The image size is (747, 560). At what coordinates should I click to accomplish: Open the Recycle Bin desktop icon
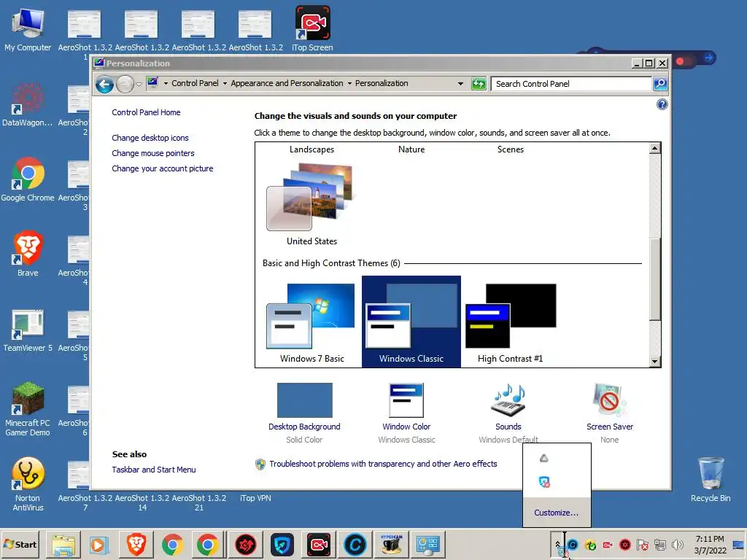coord(711,479)
